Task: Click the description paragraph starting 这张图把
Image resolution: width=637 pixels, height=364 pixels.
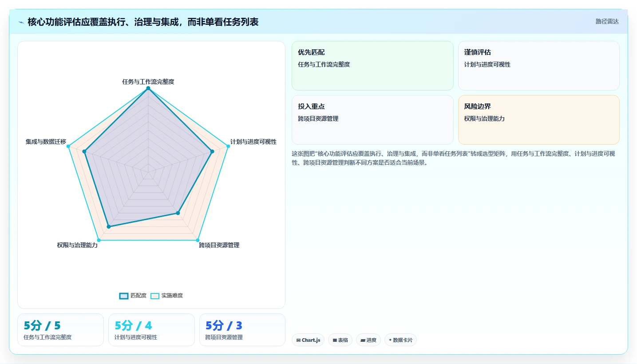Action: (x=453, y=158)
